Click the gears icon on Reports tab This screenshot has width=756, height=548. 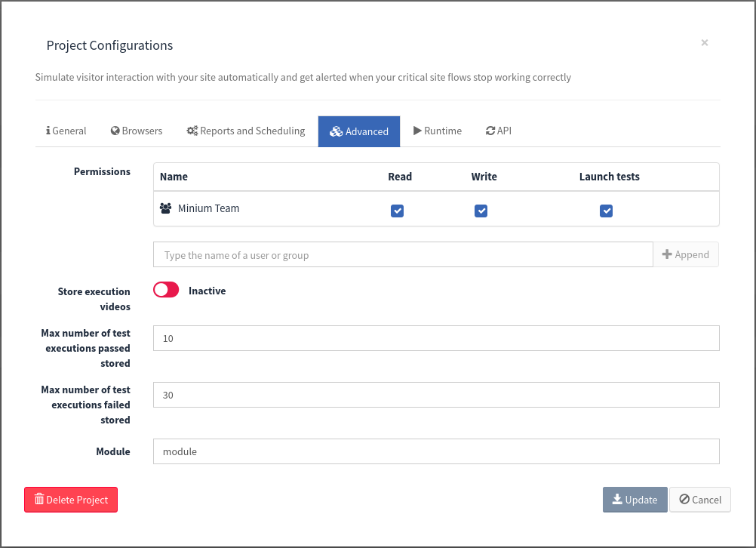point(192,131)
